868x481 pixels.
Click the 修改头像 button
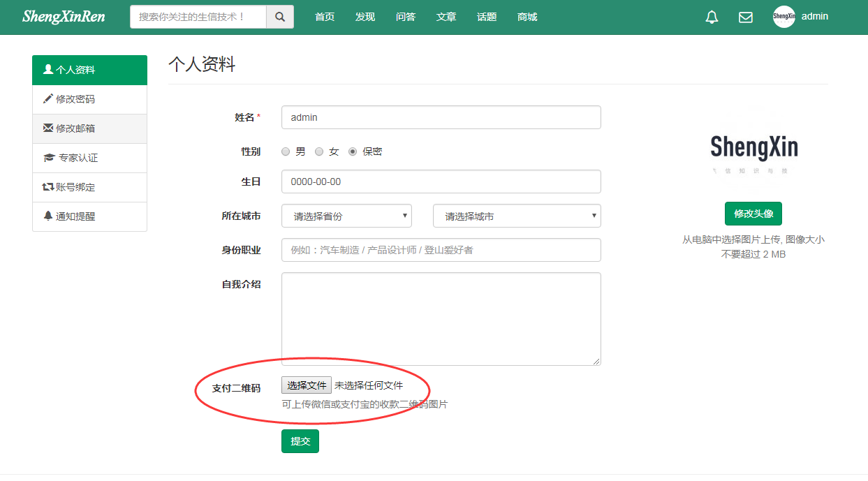753,214
